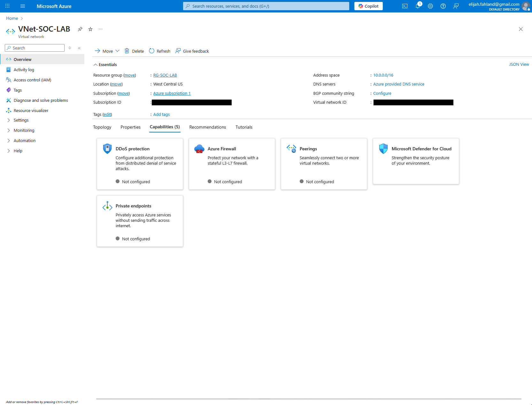Image resolution: width=532 pixels, height=405 pixels.
Task: Click the Refresh toolbar button
Action: click(x=160, y=51)
